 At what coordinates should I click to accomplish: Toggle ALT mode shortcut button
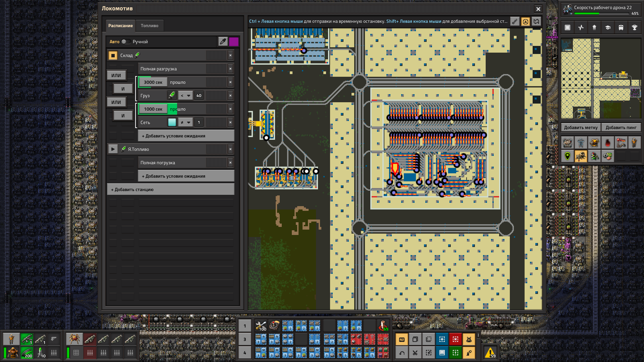click(x=402, y=340)
